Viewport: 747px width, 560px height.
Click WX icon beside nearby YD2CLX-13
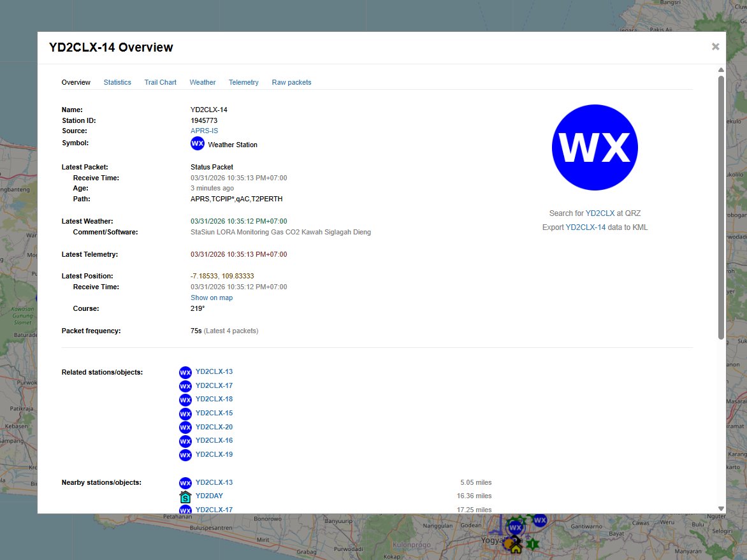185,484
